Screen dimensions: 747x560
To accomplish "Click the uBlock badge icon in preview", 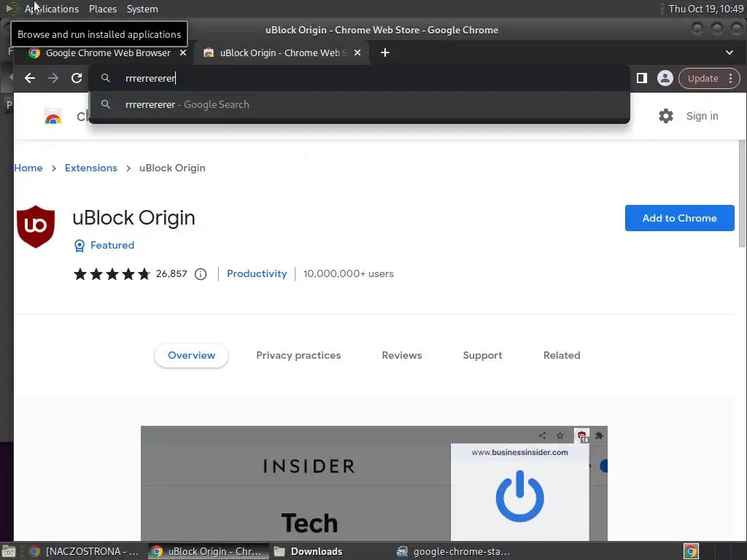I will (581, 436).
